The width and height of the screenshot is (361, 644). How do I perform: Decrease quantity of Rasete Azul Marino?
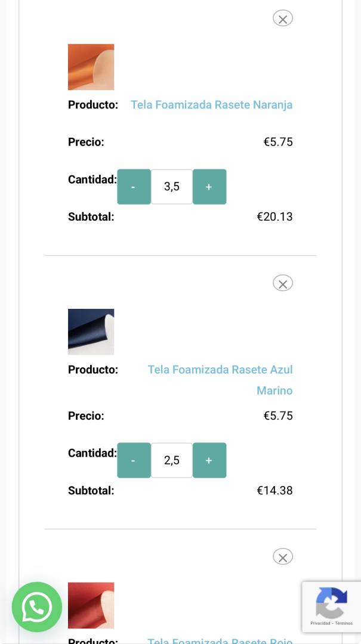point(134,460)
